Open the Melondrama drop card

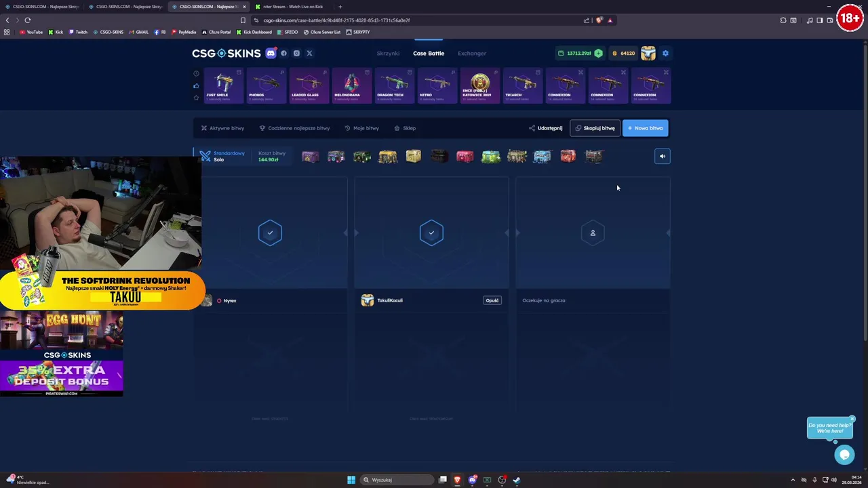coord(352,86)
